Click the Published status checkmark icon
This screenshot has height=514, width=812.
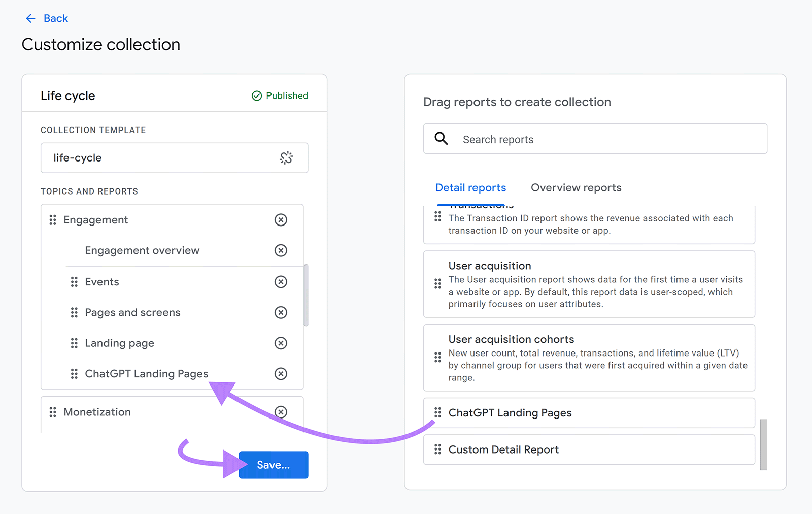click(256, 95)
